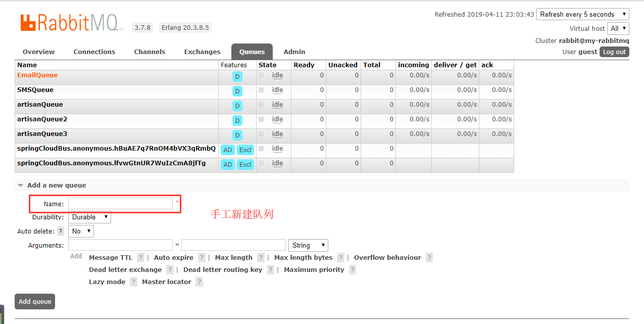
Task: Select the Queues tab
Action: pyautogui.click(x=252, y=52)
